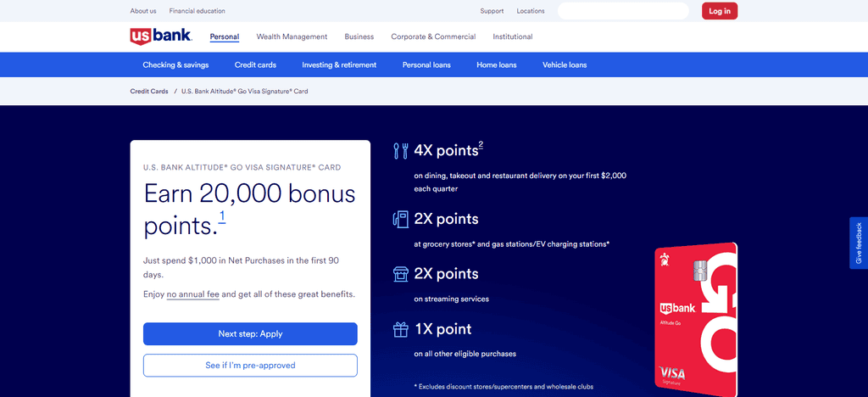
Task: Click the Next step: Apply button
Action: (x=250, y=334)
